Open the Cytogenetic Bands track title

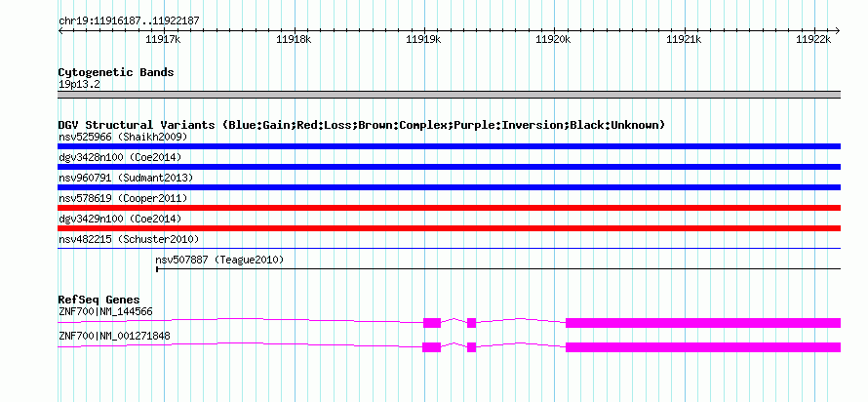[116, 72]
